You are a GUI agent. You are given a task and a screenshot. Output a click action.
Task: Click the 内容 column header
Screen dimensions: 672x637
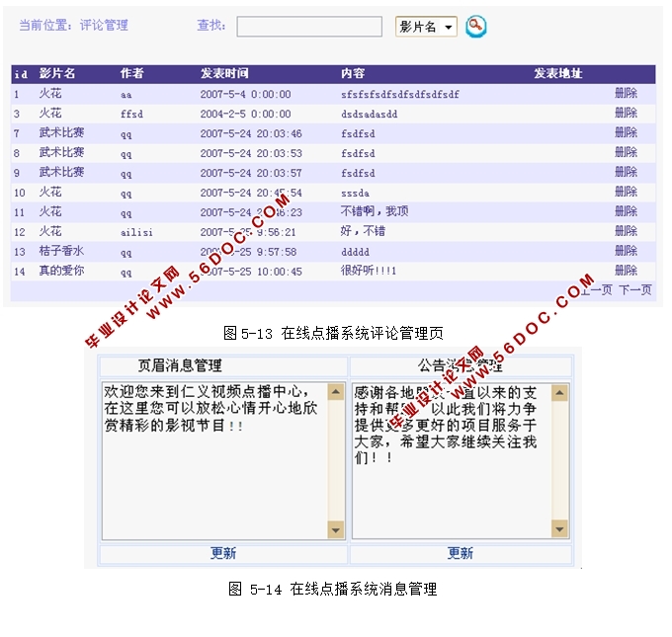(x=353, y=74)
